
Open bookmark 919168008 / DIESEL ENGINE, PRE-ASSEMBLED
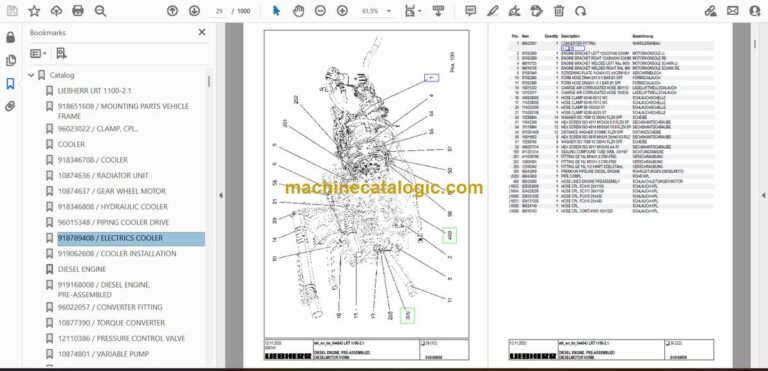pyautogui.click(x=104, y=290)
